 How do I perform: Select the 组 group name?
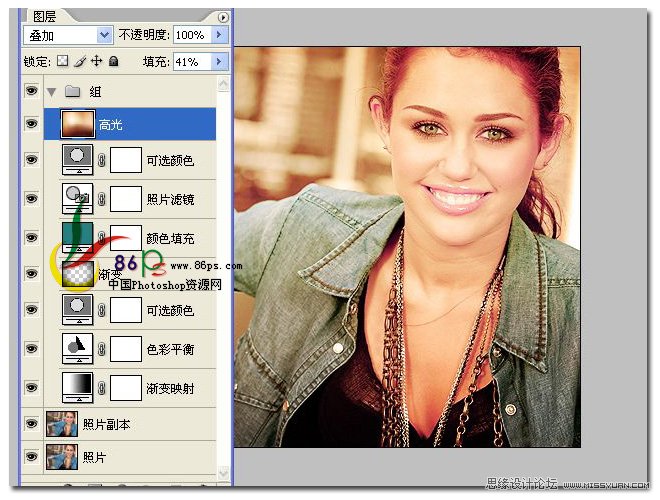click(95, 91)
